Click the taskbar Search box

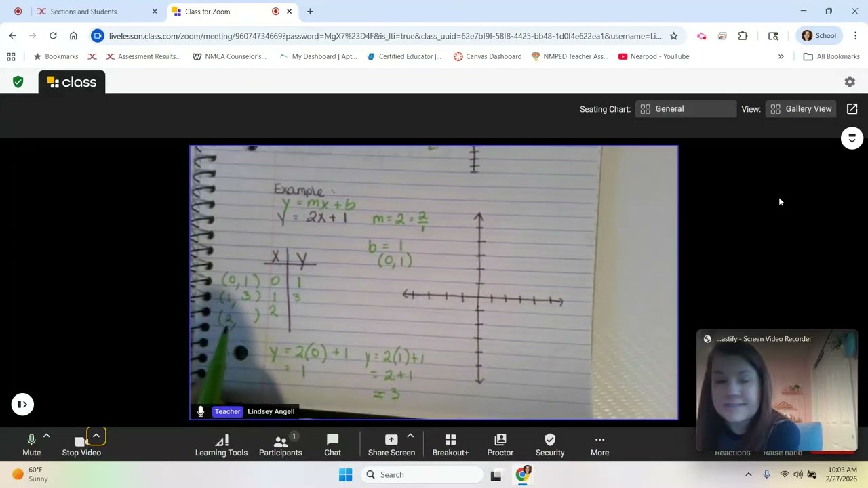[421, 474]
